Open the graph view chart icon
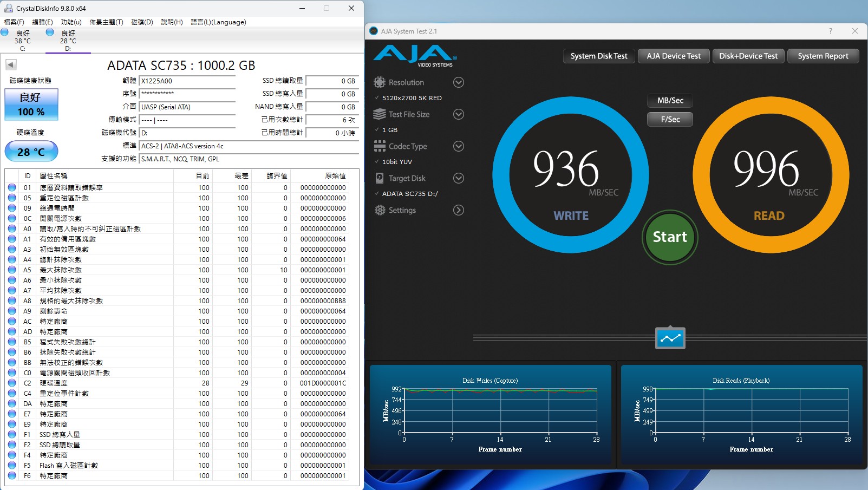Screen dimensions: 868x490 670,338
